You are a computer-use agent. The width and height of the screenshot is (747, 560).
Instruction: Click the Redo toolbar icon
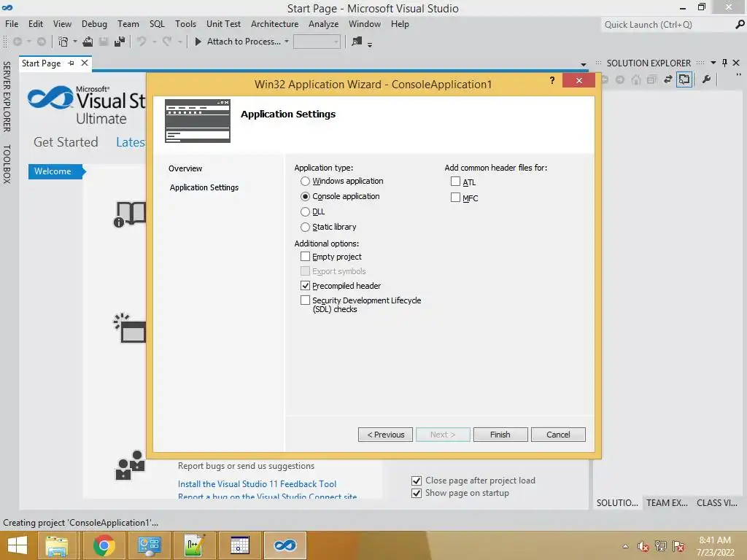tap(167, 42)
